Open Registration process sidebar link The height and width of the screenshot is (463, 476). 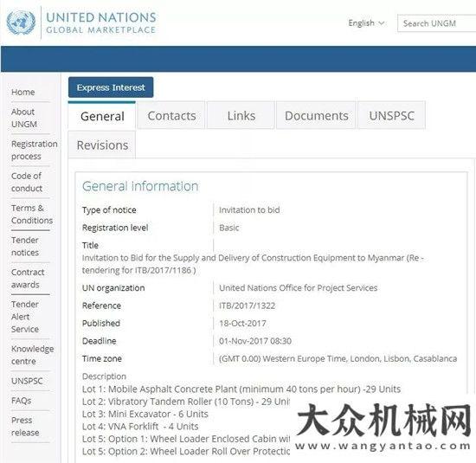[x=35, y=150]
